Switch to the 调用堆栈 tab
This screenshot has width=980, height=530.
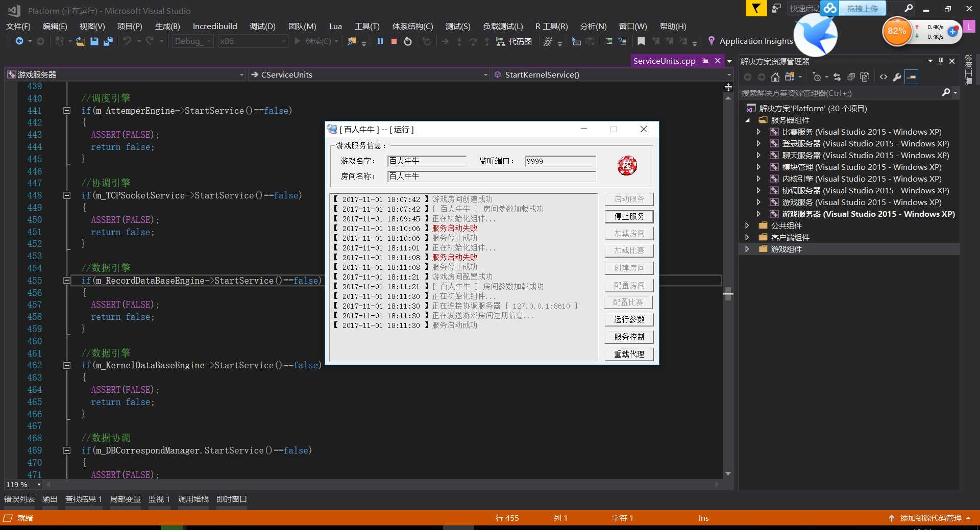point(193,499)
